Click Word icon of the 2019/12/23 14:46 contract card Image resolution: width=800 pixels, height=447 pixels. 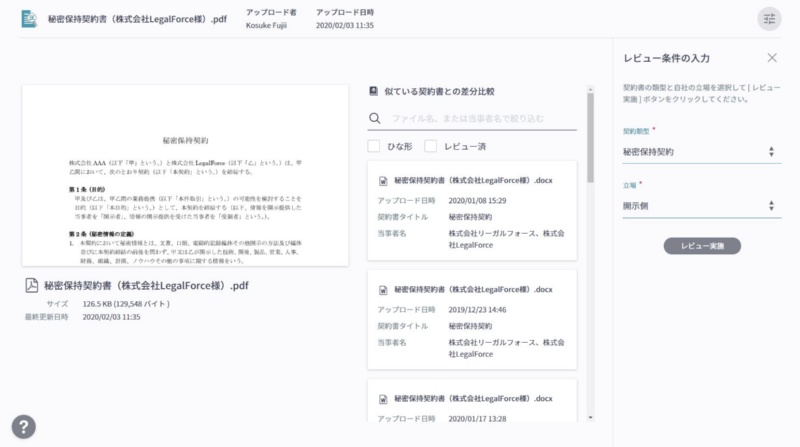[383, 290]
